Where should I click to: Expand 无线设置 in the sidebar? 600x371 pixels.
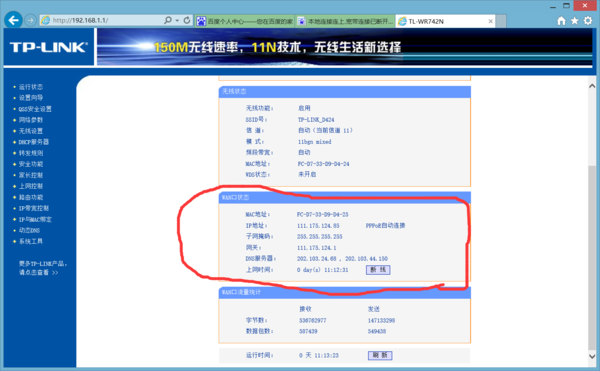(x=31, y=131)
